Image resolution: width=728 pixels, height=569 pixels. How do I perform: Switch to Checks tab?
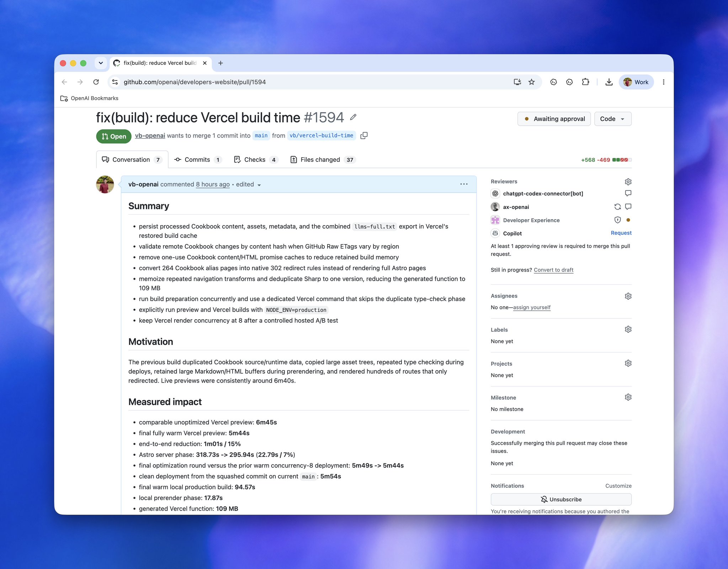pos(255,159)
